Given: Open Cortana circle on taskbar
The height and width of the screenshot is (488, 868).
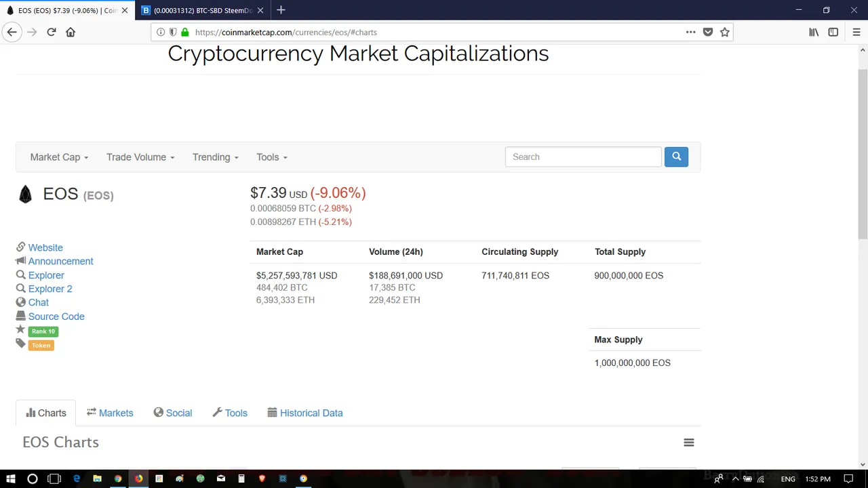Looking at the screenshot, I should [x=32, y=479].
